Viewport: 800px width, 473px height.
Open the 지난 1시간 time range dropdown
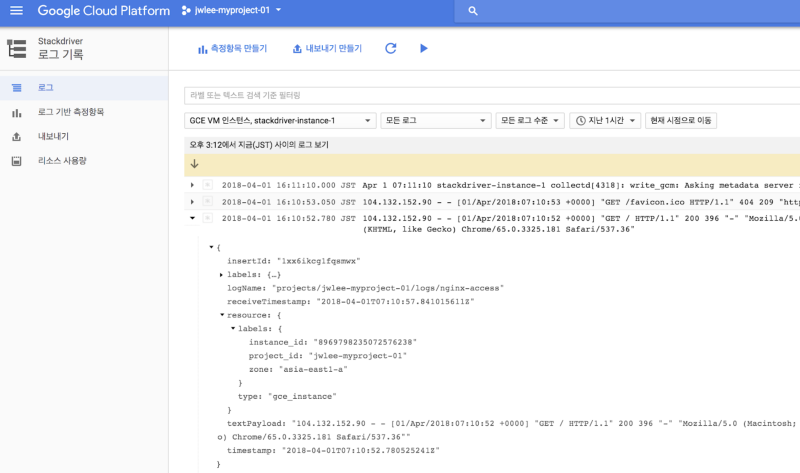pyautogui.click(x=605, y=121)
